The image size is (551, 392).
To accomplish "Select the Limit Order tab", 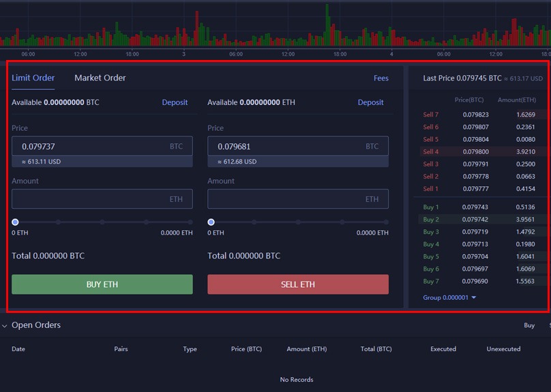I will 33,78.
